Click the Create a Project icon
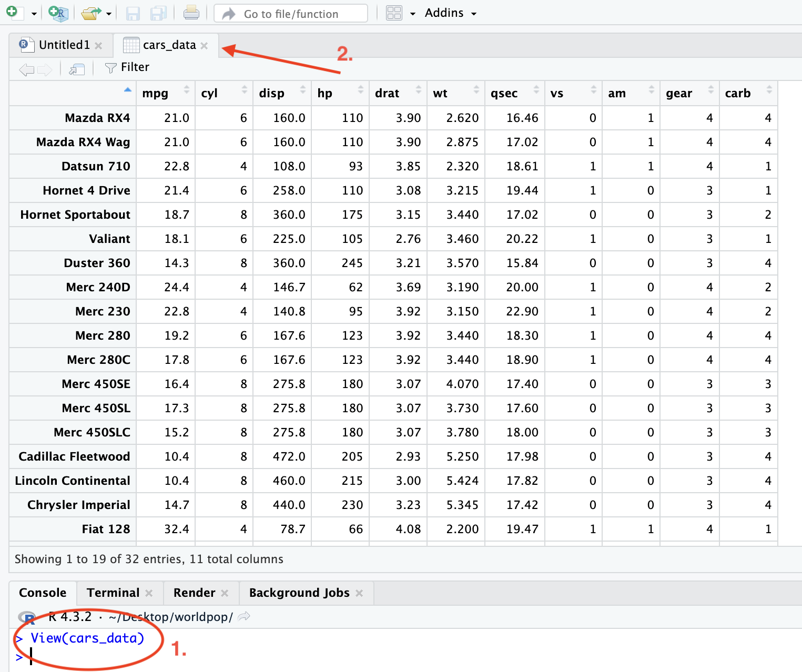 click(x=58, y=13)
